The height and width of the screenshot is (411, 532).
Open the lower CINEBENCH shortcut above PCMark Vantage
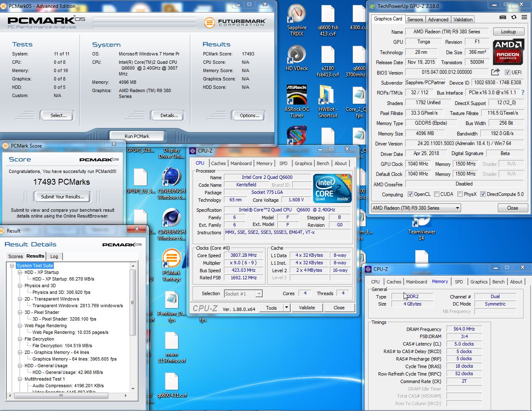(171, 224)
